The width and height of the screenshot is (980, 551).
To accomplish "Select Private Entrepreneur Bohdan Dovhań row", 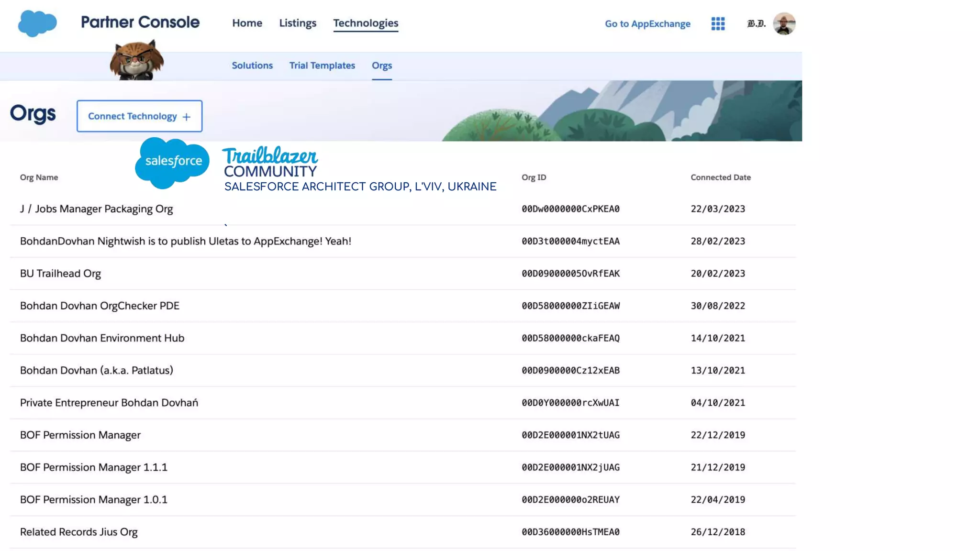I will (x=402, y=403).
